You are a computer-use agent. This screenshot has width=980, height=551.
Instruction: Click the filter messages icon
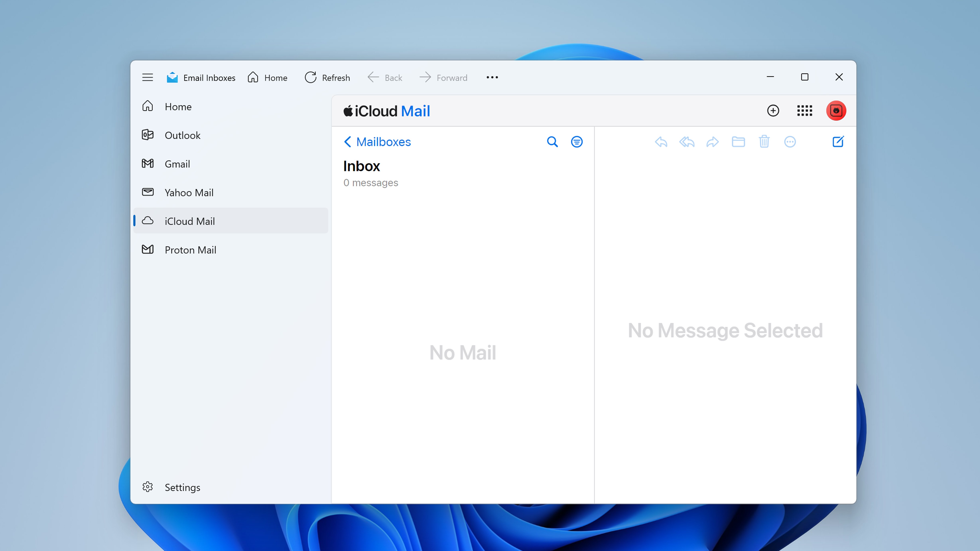577,142
